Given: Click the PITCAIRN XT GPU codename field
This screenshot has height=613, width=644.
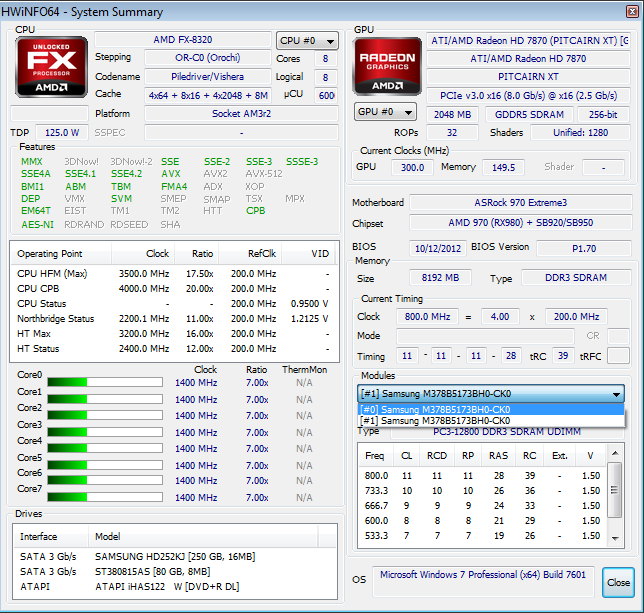Looking at the screenshot, I should [528, 77].
